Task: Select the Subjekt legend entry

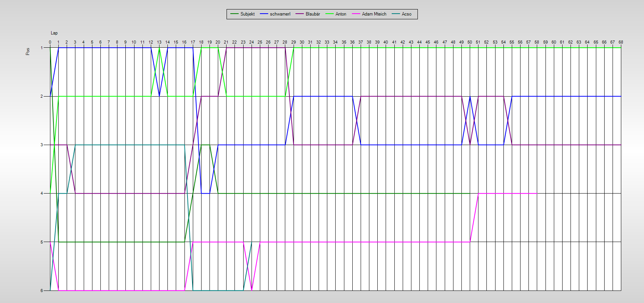Action: (242, 14)
